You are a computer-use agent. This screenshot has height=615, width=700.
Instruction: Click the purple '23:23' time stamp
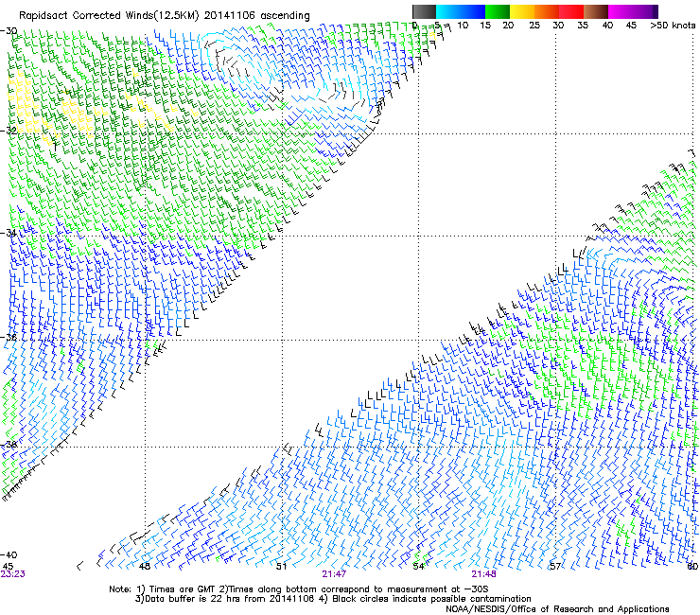13,574
